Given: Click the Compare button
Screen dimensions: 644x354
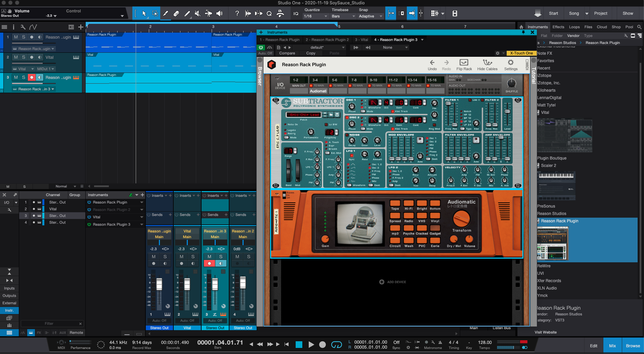Looking at the screenshot, I should point(287,53).
